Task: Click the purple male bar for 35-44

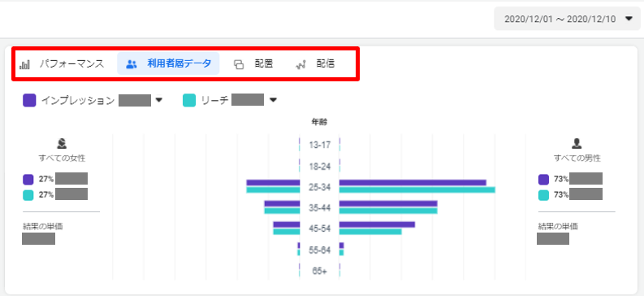Action: [x=388, y=203]
